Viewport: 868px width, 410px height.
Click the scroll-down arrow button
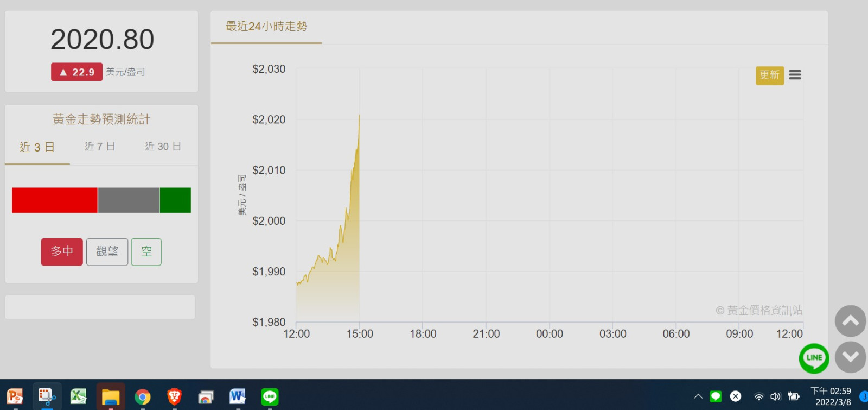pyautogui.click(x=850, y=357)
